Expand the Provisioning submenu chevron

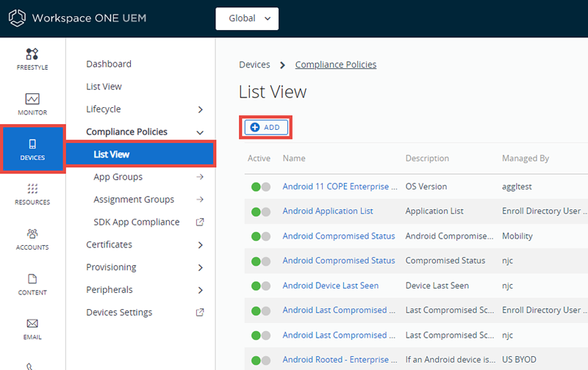pyautogui.click(x=200, y=267)
